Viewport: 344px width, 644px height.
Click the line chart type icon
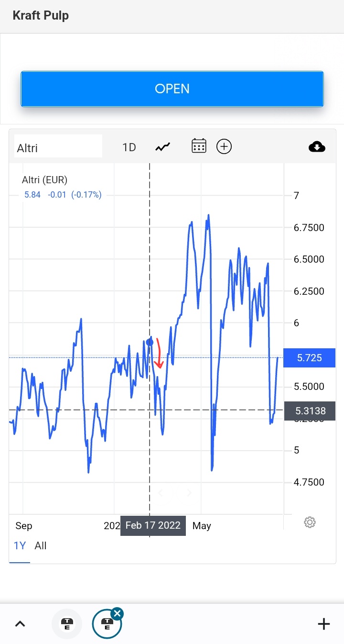(x=162, y=147)
